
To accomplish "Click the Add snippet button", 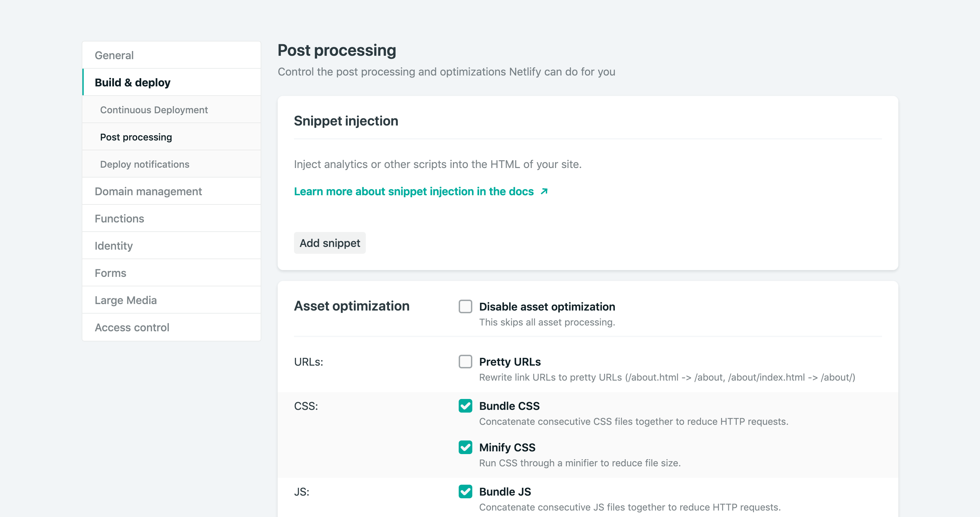I will pos(329,243).
